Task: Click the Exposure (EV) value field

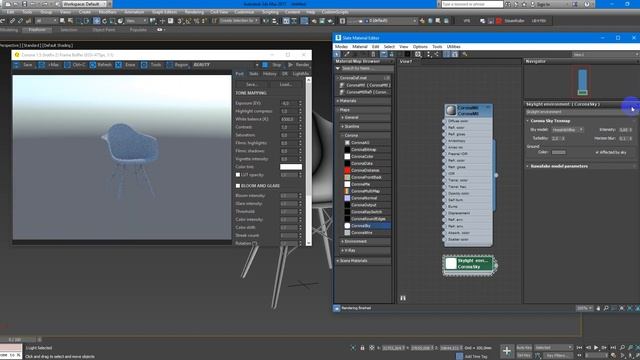Action: coord(289,103)
